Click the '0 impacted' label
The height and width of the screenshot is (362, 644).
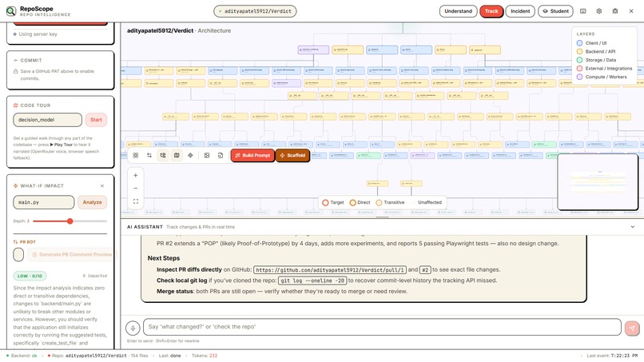pyautogui.click(x=95, y=276)
